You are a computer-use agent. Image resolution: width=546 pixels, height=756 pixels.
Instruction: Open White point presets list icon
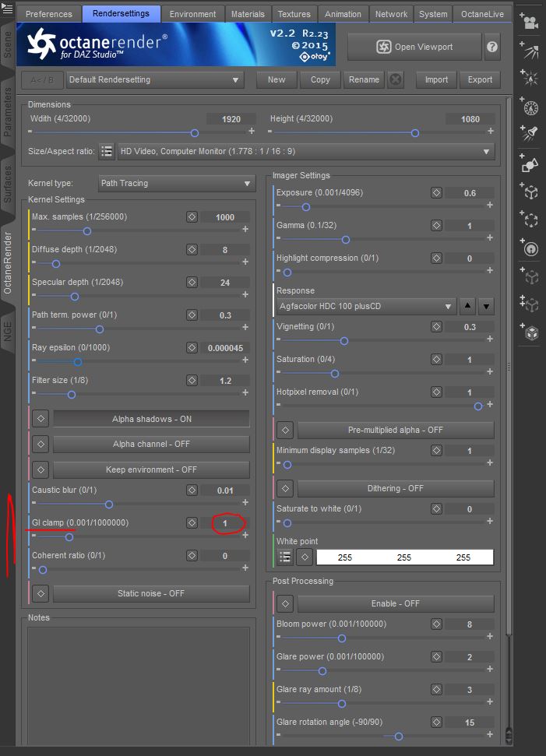pyautogui.click(x=285, y=557)
